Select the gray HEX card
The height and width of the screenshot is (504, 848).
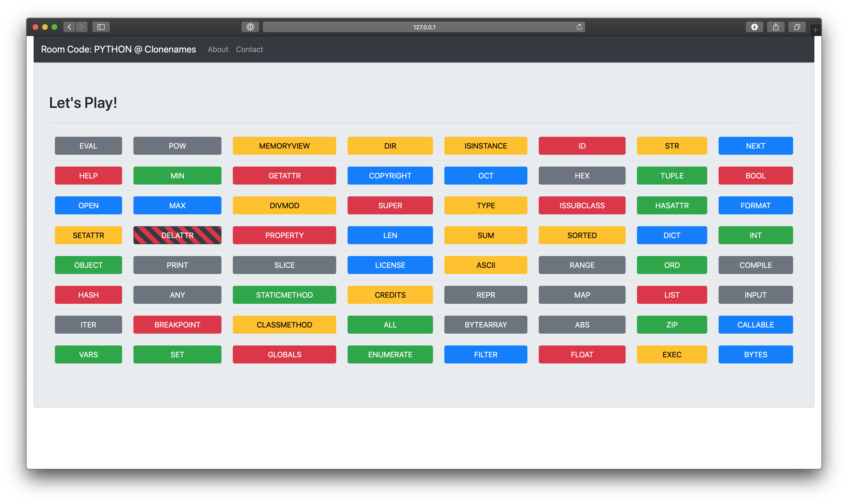[x=582, y=176]
